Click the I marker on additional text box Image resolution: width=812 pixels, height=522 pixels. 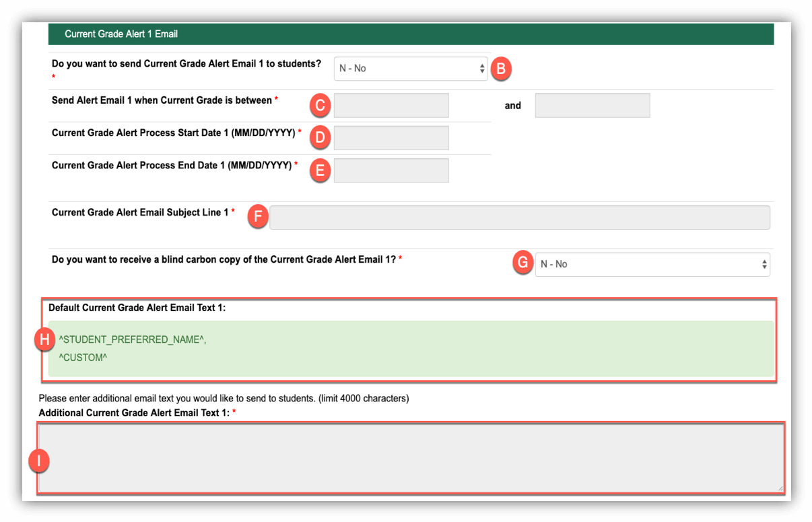click(x=38, y=461)
